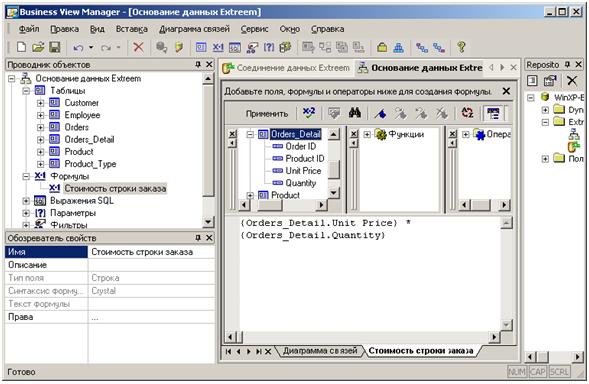Viewport: 589px width, 384px height.
Task: Click inside the formula text editor
Action: tap(370, 274)
